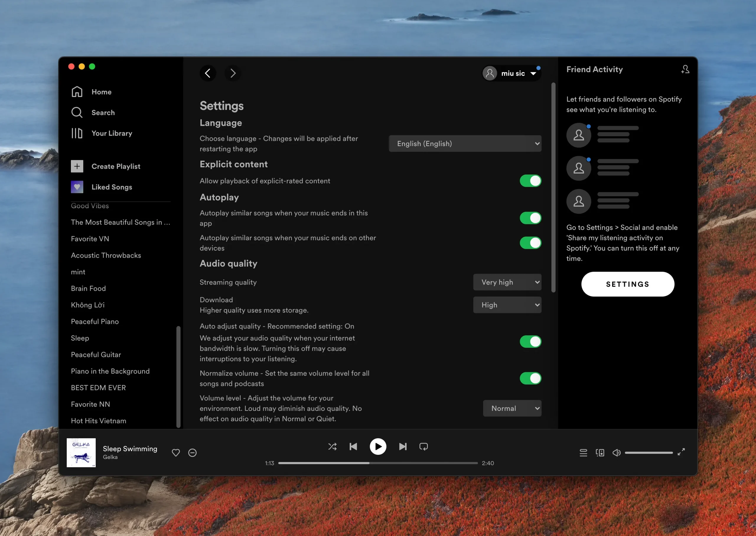This screenshot has width=756, height=536.
Task: Open Download quality dropdown
Action: click(x=507, y=305)
